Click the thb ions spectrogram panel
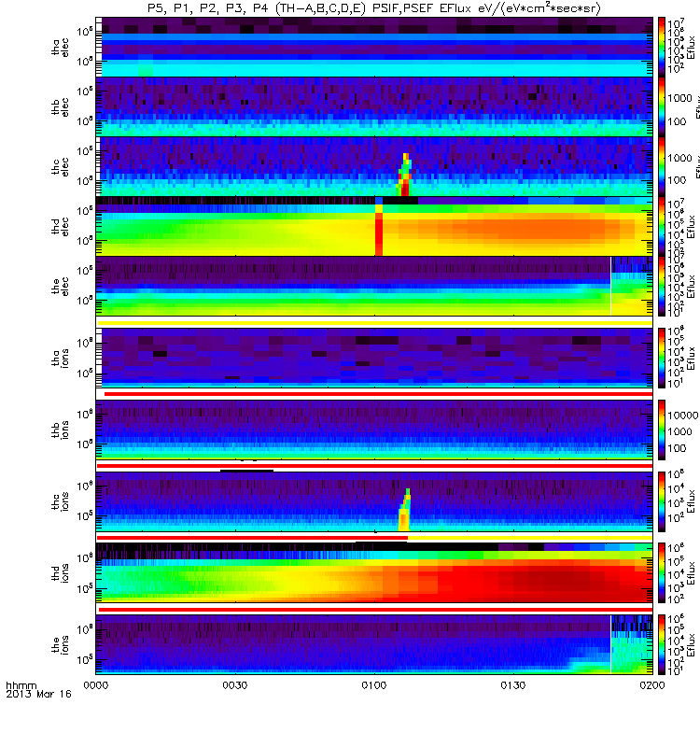This screenshot has height=747, width=700. (374, 430)
